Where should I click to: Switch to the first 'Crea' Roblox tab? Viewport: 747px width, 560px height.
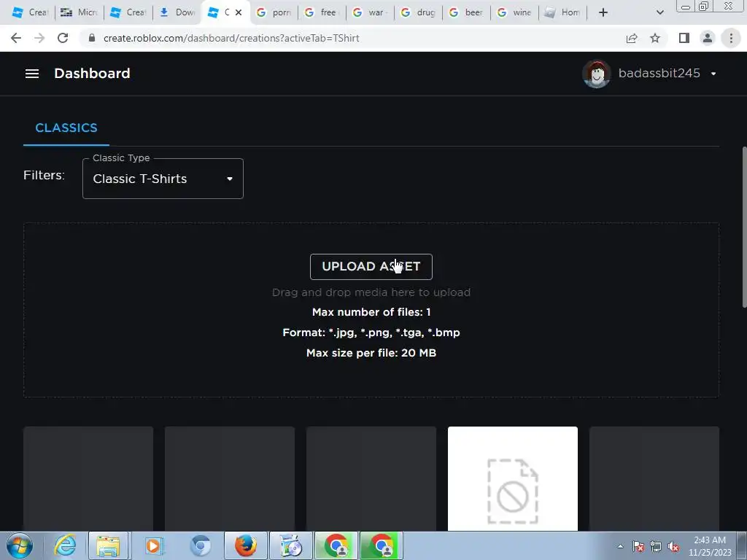click(x=29, y=12)
